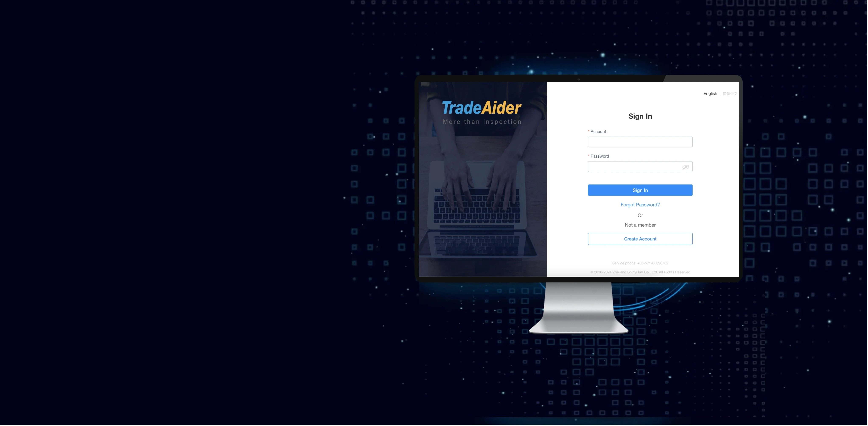Click the Account input field
868x426 pixels.
tap(640, 141)
